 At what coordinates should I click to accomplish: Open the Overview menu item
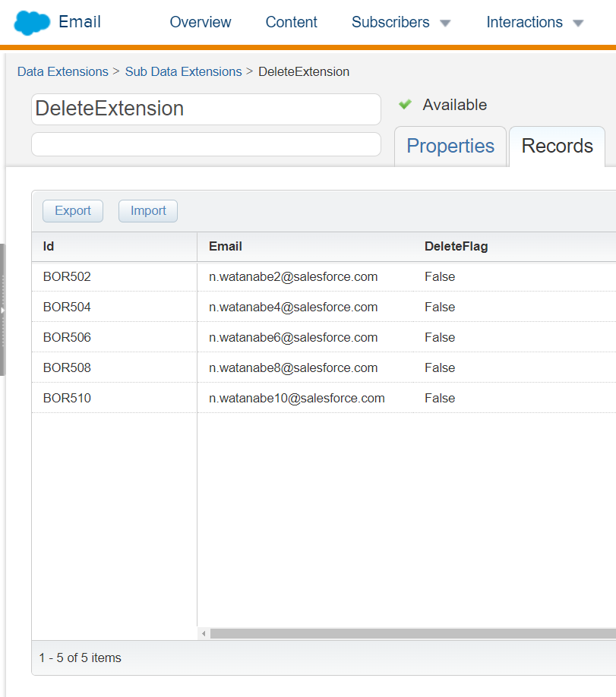click(x=201, y=22)
